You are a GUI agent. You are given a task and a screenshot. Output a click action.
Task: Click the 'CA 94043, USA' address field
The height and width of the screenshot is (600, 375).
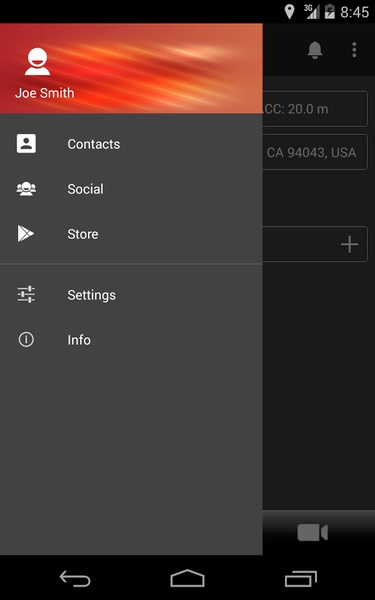pyautogui.click(x=315, y=152)
